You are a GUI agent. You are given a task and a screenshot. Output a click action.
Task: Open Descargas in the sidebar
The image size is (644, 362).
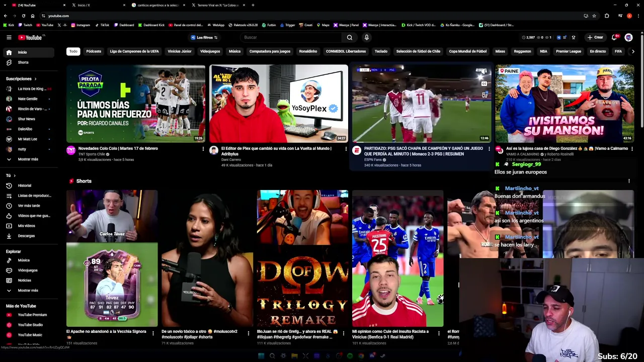click(29, 236)
